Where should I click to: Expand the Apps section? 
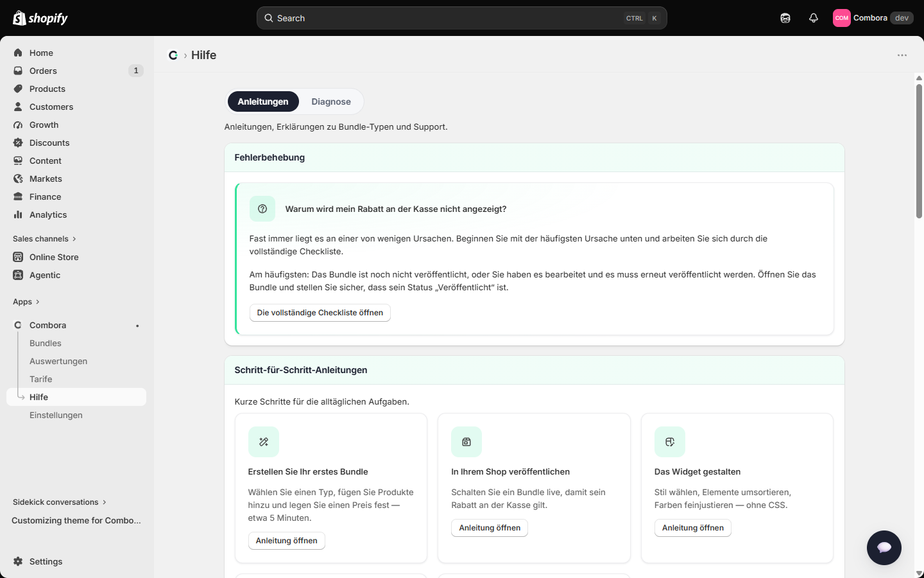26,302
